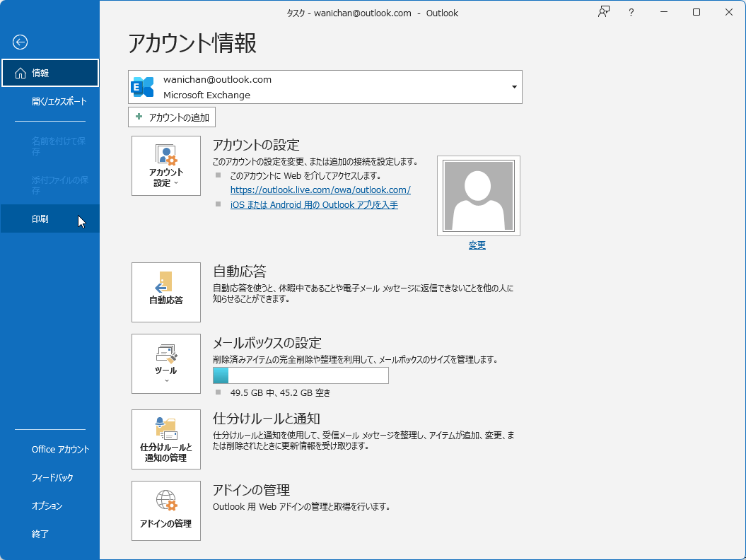
Task: Click the 仕分けルールと通知 heading
Action: [x=266, y=418]
